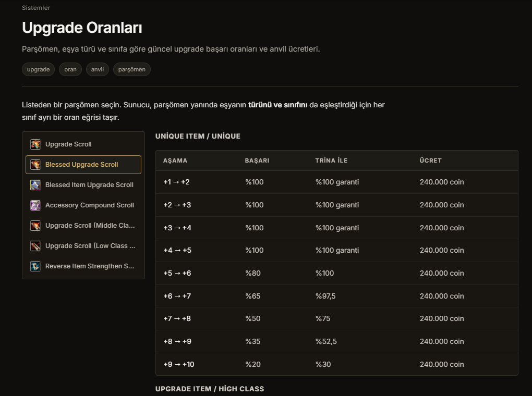532x396 pixels.
Task: Click the %52,5 Trina rate value
Action: pyautogui.click(x=327, y=341)
